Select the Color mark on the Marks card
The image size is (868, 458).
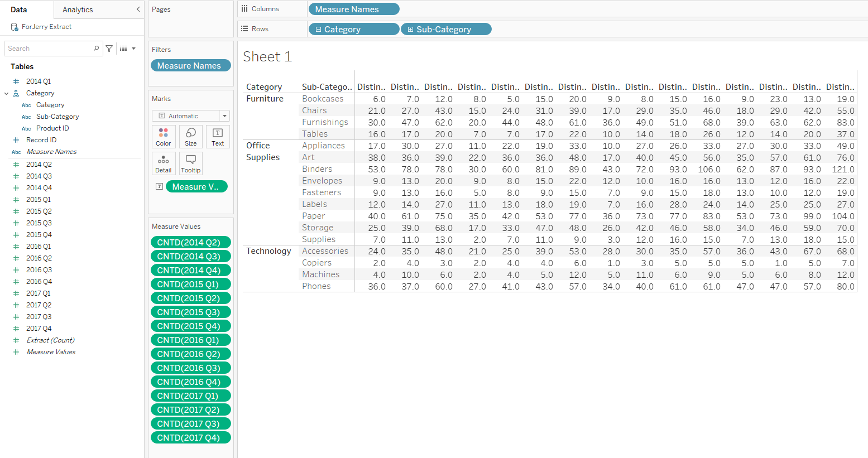(x=163, y=136)
